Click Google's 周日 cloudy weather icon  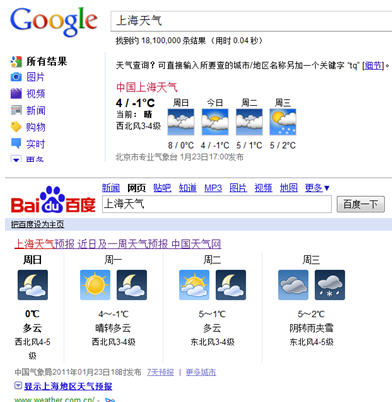[181, 122]
